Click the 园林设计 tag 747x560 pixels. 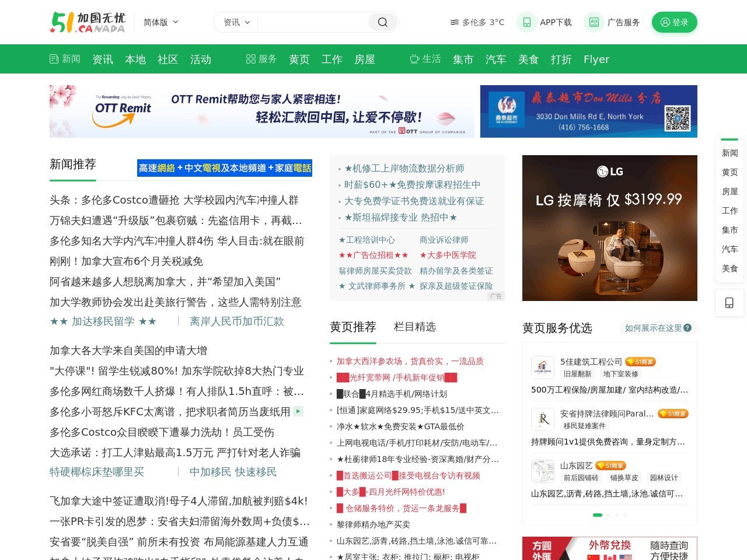click(x=664, y=478)
